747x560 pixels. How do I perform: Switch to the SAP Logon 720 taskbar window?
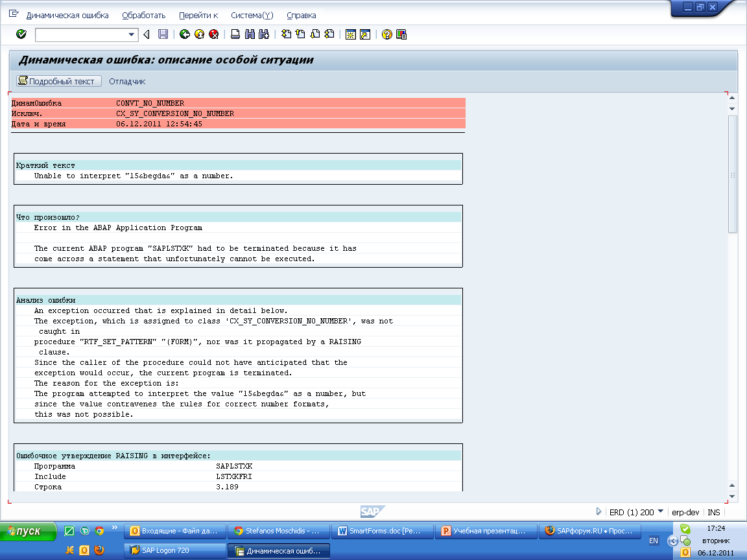coord(174,550)
